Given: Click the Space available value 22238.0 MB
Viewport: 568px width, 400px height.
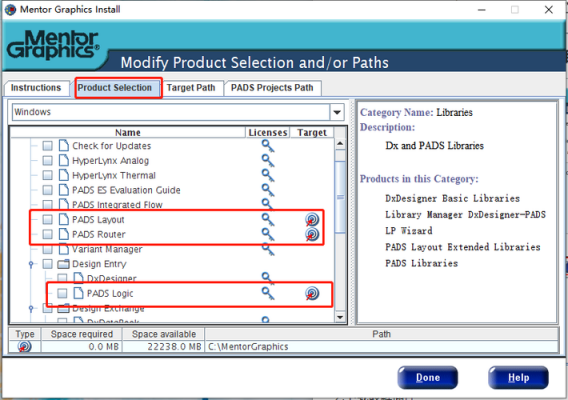Looking at the screenshot, I should 174,347.
